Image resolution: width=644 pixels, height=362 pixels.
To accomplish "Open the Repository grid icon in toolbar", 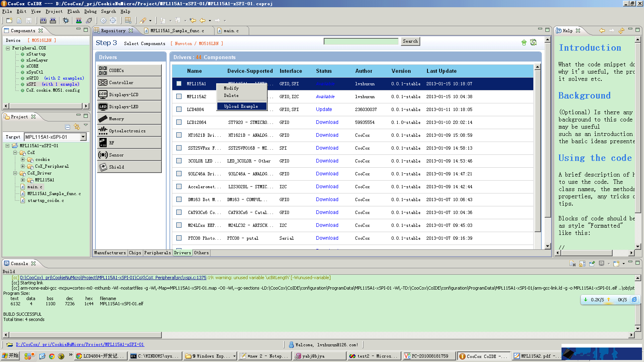I will pyautogui.click(x=128, y=20).
